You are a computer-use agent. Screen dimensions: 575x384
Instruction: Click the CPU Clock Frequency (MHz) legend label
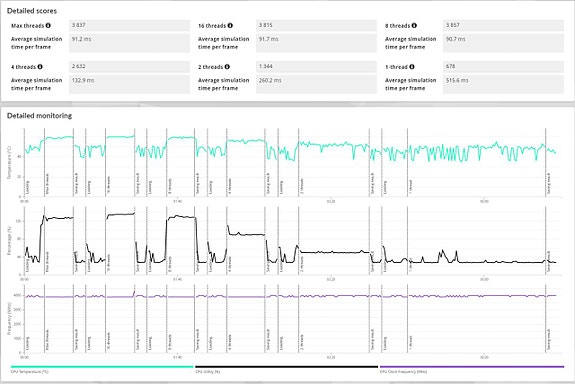pos(403,372)
